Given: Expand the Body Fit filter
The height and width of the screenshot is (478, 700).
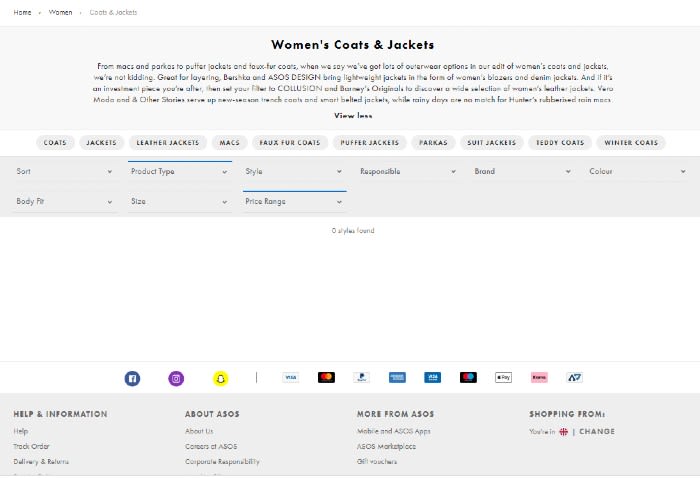Looking at the screenshot, I should pos(65,201).
